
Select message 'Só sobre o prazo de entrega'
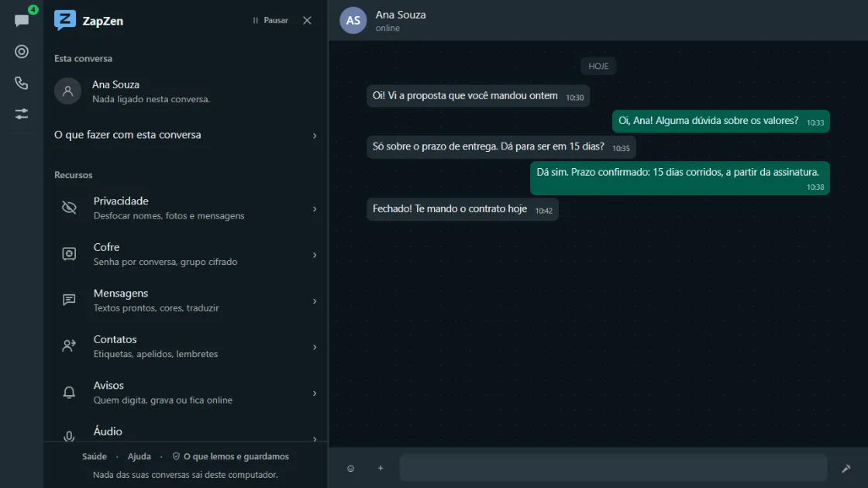(x=501, y=147)
